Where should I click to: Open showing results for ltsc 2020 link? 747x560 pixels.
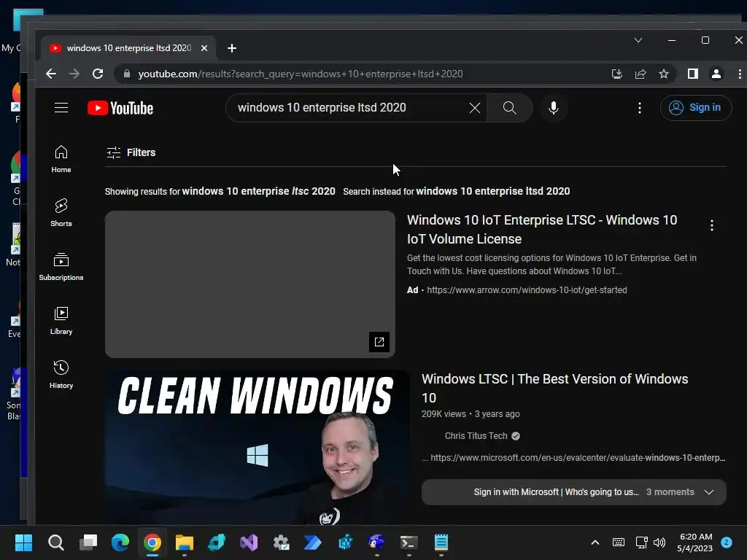pos(258,191)
